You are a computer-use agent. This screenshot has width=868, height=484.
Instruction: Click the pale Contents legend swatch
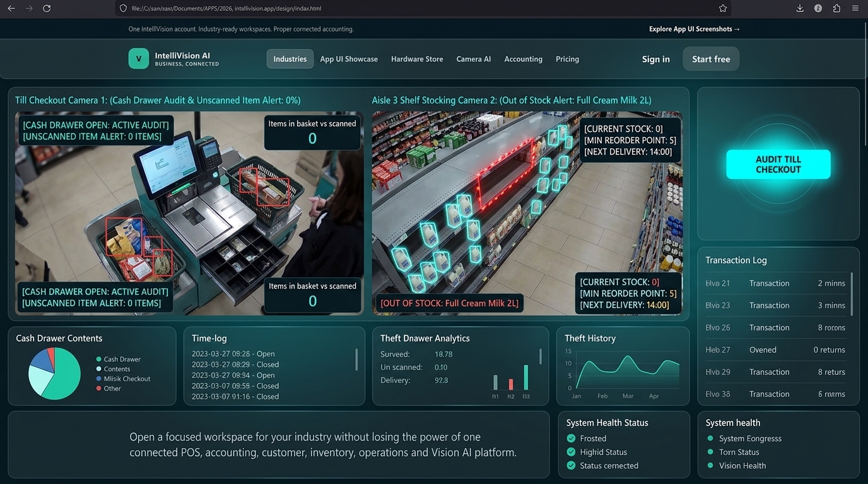[x=98, y=369]
